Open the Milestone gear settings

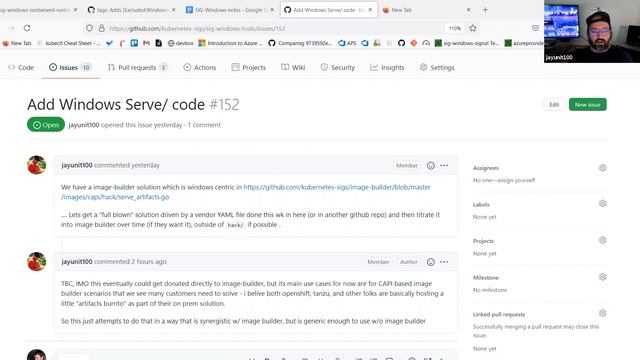[602, 277]
